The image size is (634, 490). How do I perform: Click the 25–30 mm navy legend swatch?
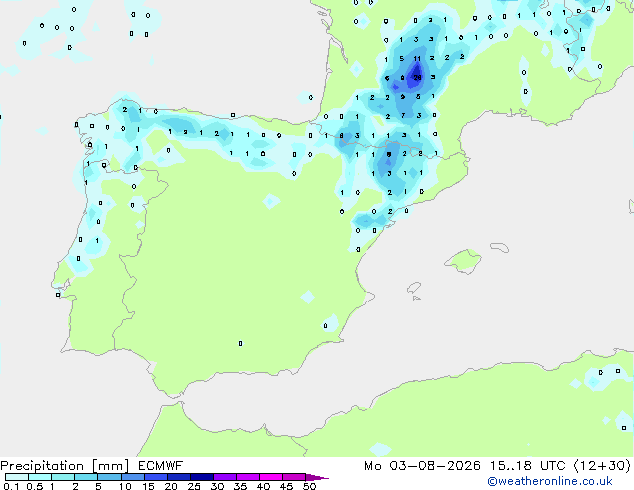[201, 477]
